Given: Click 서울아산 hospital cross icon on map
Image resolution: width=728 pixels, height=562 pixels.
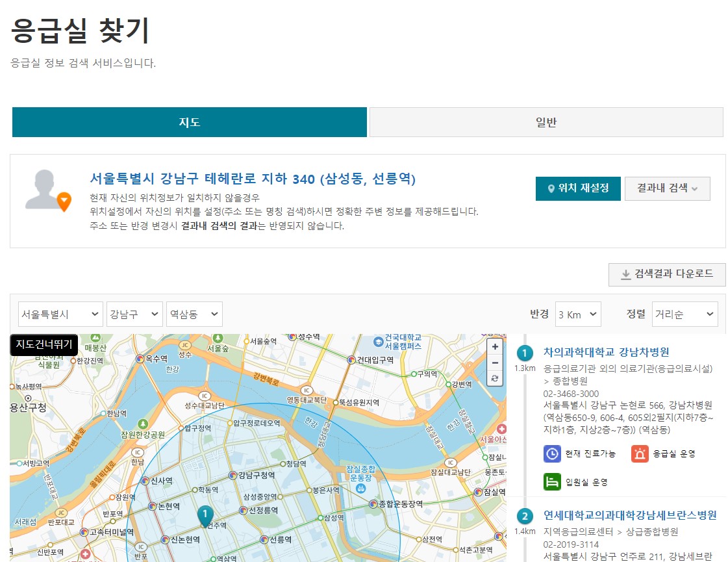Looking at the screenshot, I should click(x=501, y=429).
